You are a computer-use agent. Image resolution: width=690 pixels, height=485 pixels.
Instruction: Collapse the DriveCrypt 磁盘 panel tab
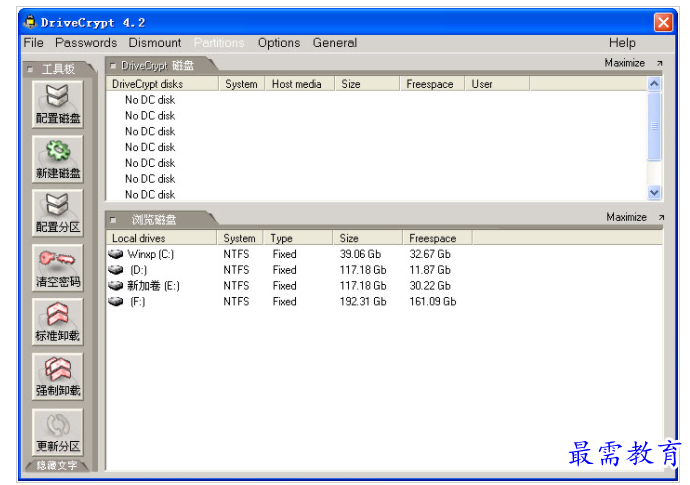pyautogui.click(x=113, y=66)
